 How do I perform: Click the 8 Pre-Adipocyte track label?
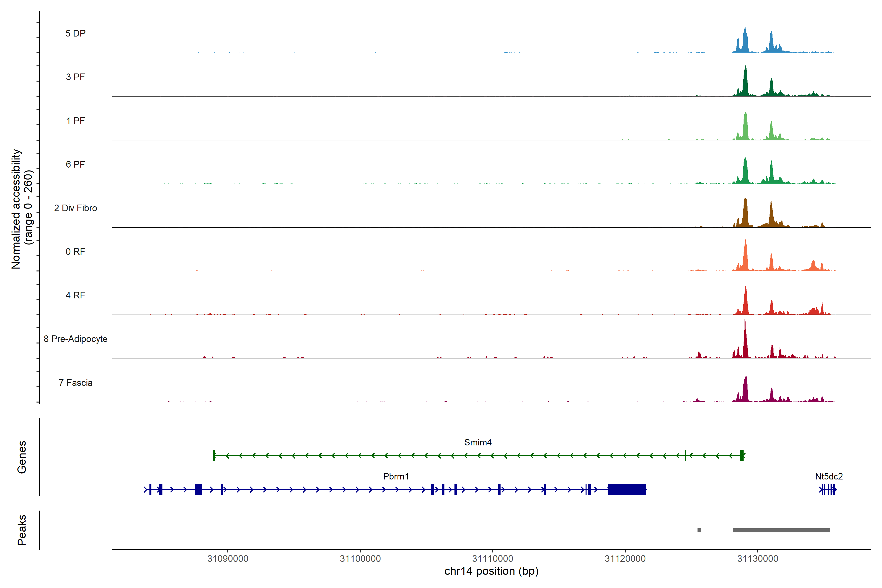[75, 339]
